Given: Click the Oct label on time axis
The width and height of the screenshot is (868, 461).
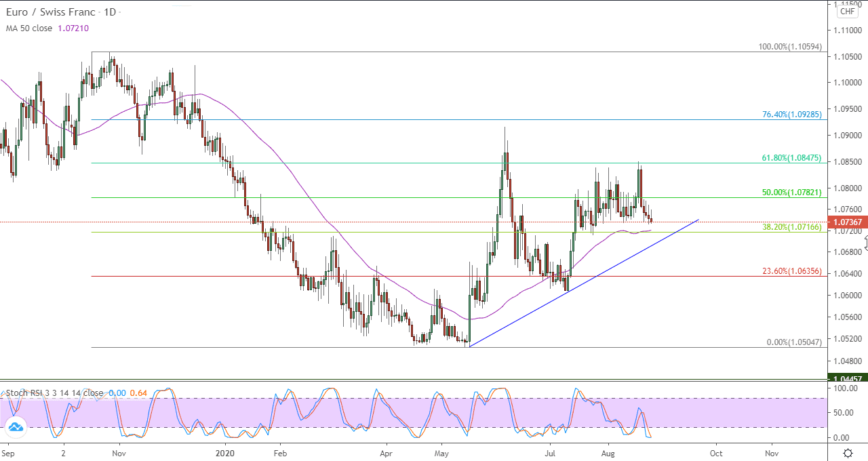Looking at the screenshot, I should [715, 452].
